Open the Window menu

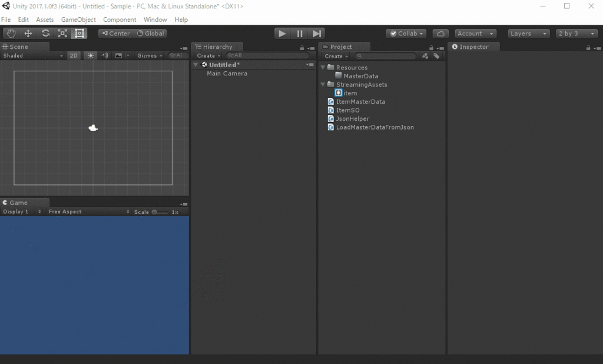(x=155, y=19)
